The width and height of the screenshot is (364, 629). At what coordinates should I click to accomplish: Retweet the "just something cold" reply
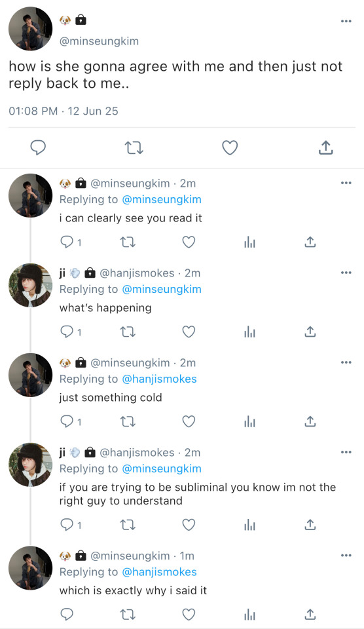point(128,421)
